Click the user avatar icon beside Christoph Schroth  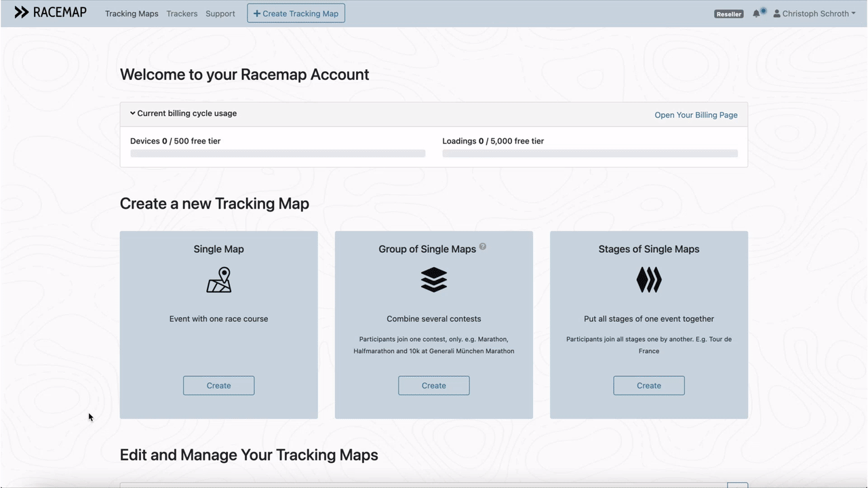[777, 14]
